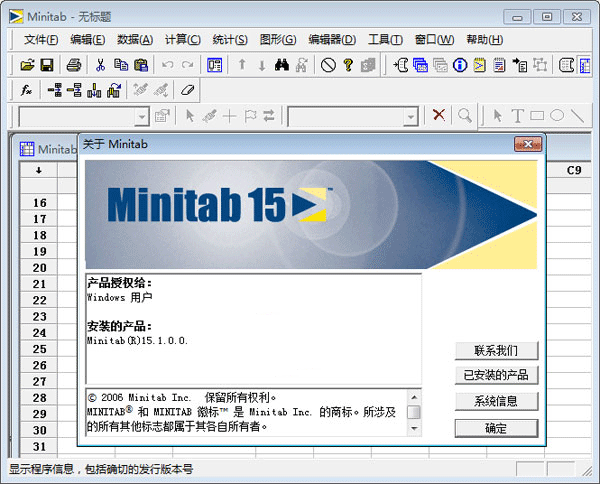Screen dimensions: 600x484
Task: Open the left toolbar combo box dropdown
Action: [x=142, y=116]
